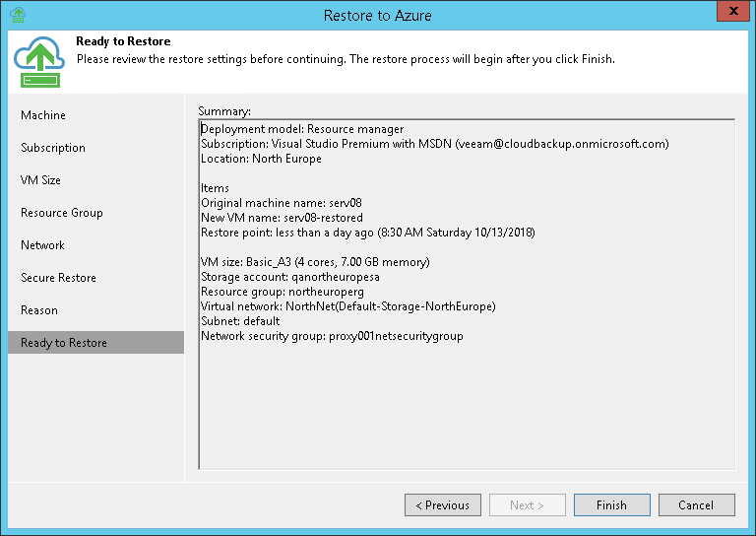Click the Restore to Azure title bar text
The image size is (756, 536).
(377, 15)
